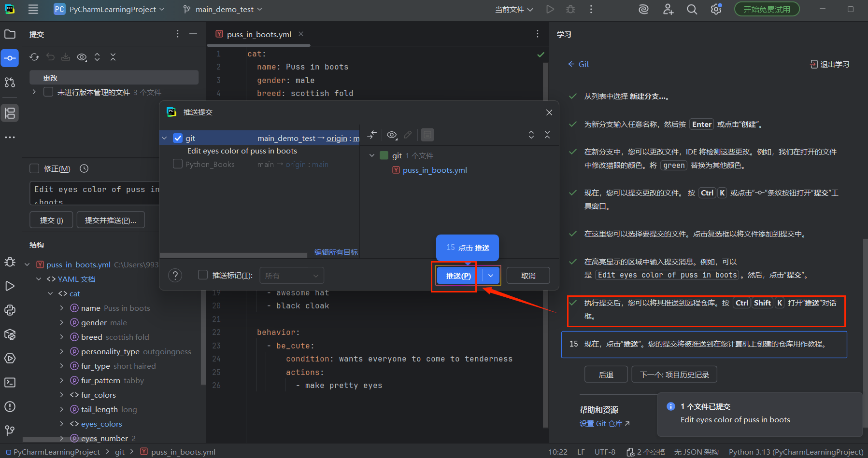This screenshot has height=458, width=868.
Task: Open Problems tool window icon
Action: point(10,407)
